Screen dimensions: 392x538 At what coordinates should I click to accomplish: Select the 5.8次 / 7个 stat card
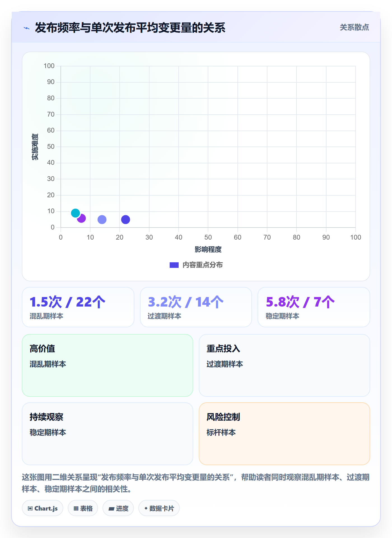(314, 307)
